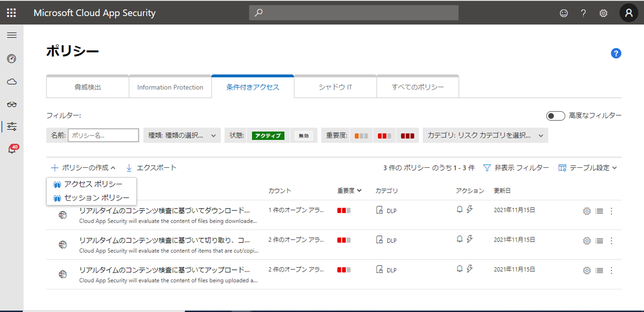Open the help question mark in header
This screenshot has height=312, width=644.
click(583, 13)
